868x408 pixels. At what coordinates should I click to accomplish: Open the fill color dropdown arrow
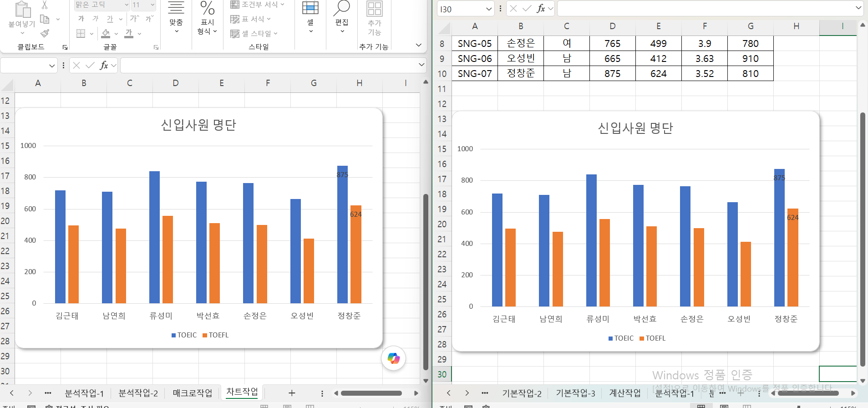click(116, 34)
